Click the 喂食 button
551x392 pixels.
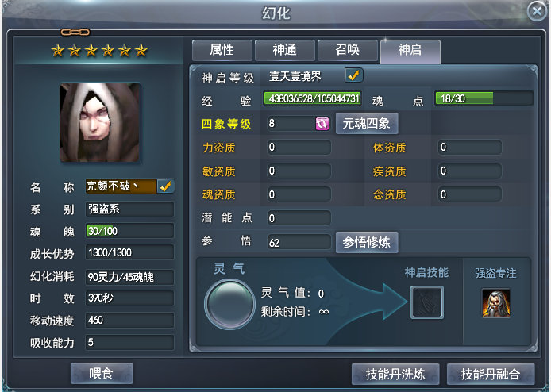[102, 373]
